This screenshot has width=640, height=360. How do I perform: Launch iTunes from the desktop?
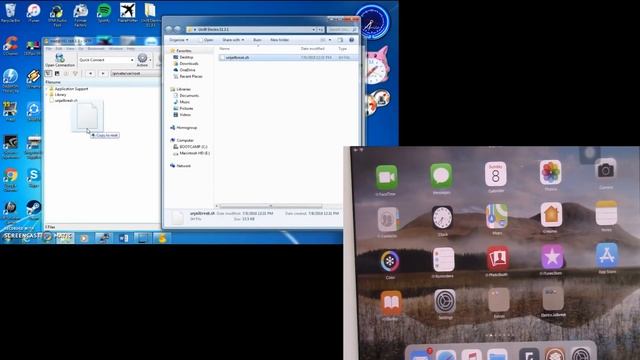[x=33, y=13]
